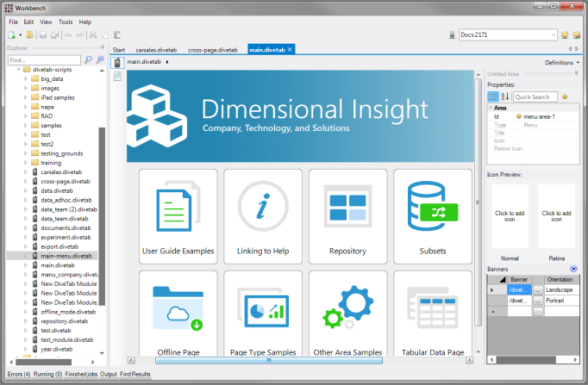Close the main.divetab tab

click(290, 49)
